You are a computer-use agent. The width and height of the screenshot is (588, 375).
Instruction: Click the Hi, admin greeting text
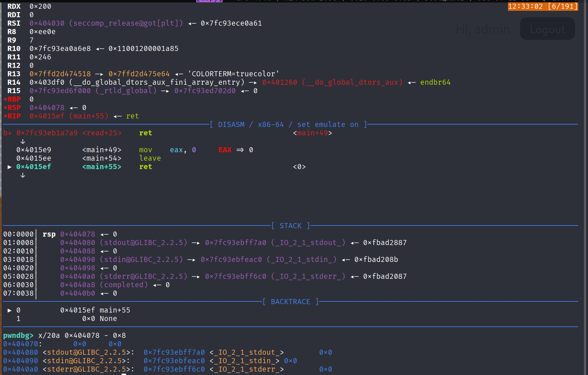[483, 29]
